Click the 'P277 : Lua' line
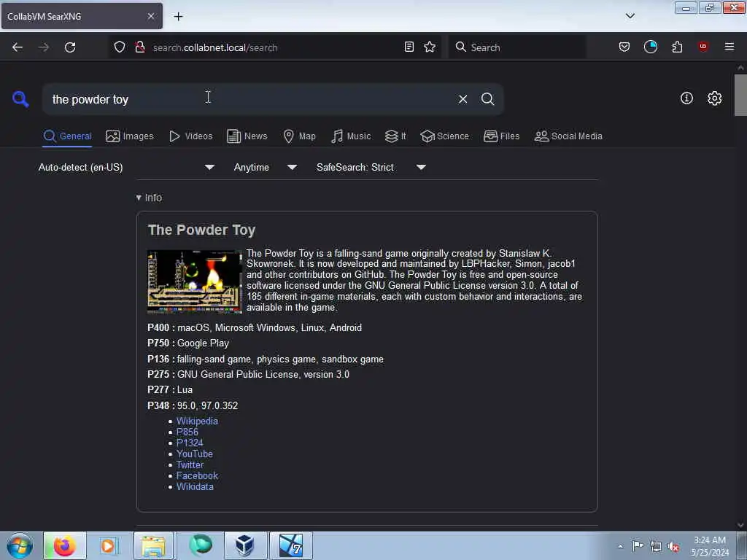The image size is (747, 560). click(x=170, y=389)
